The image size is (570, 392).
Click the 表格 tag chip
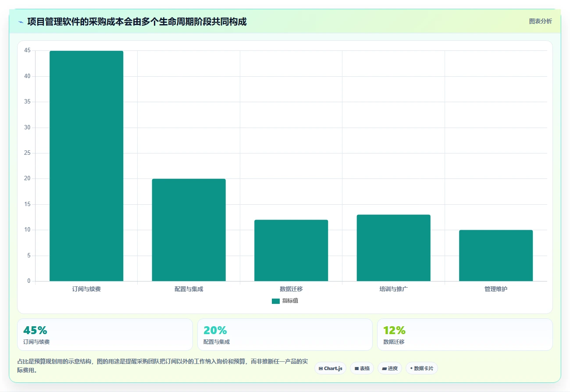click(x=362, y=368)
